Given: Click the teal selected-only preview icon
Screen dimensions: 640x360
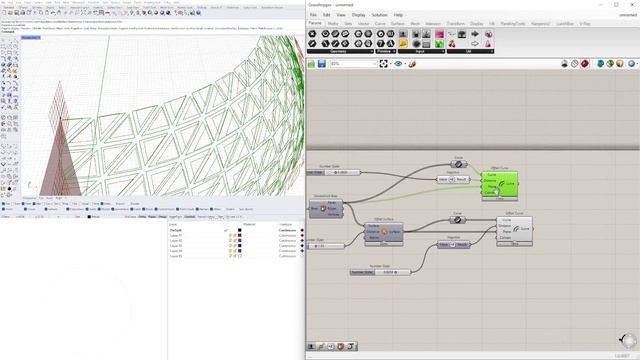Looking at the screenshot, I should coord(600,64).
